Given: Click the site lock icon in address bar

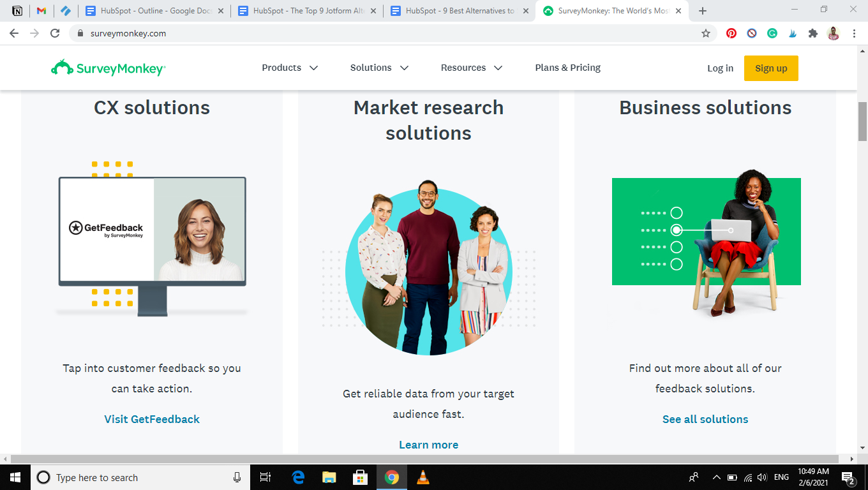Looking at the screenshot, I should tap(80, 33).
